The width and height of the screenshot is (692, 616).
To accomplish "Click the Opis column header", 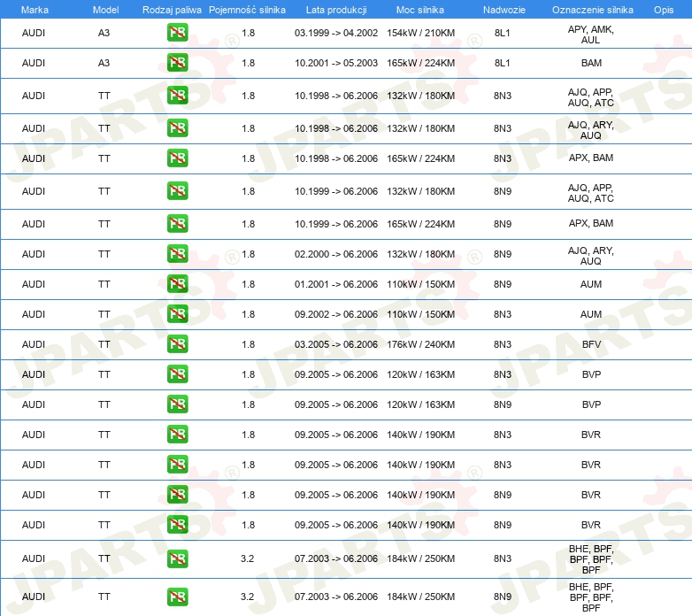I will (664, 10).
